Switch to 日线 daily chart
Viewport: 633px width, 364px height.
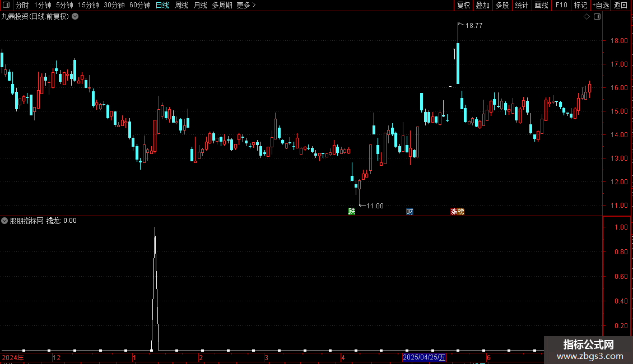tap(162, 5)
